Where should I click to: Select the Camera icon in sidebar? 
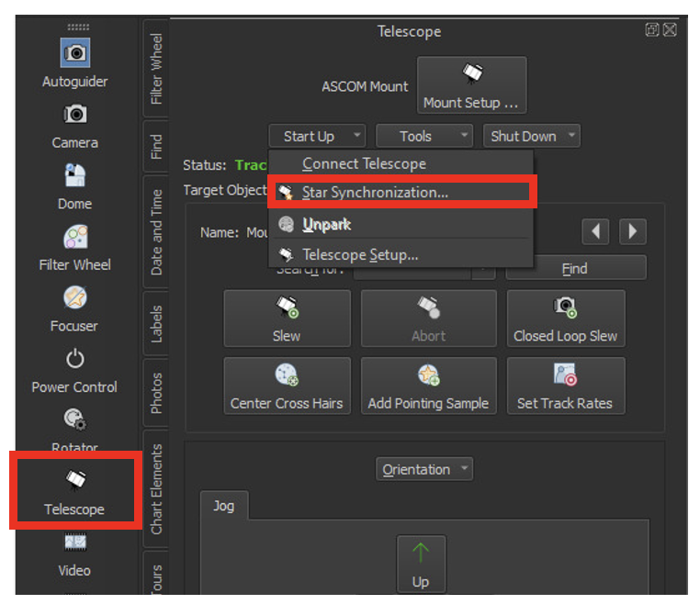[74, 115]
